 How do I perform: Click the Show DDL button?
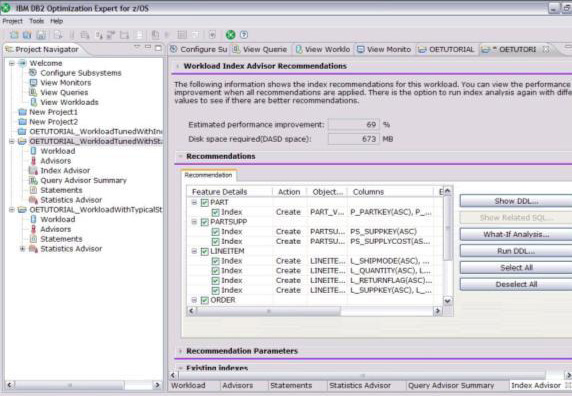tap(516, 201)
